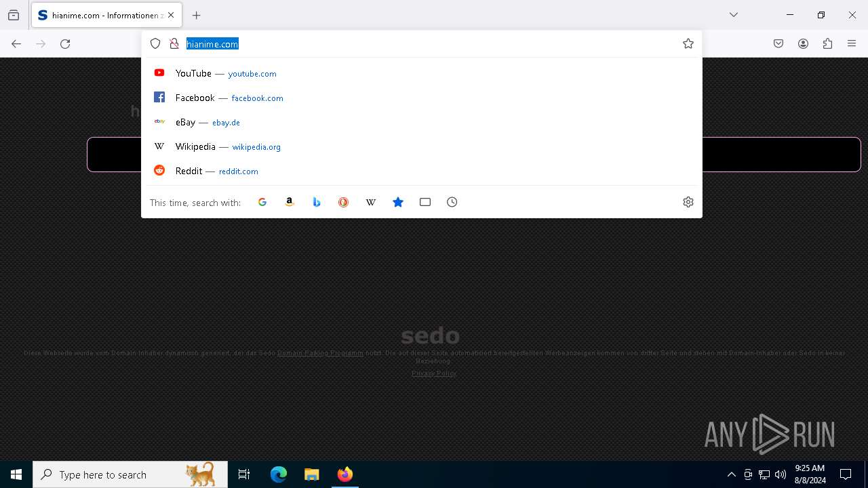Search within open Tabs icon
Viewport: 868px width, 488px height.
[425, 202]
